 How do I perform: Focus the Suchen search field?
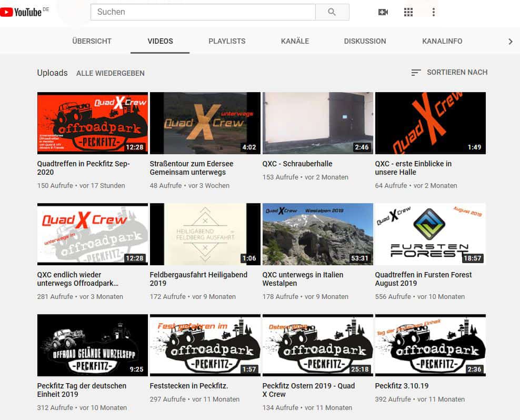tap(203, 12)
